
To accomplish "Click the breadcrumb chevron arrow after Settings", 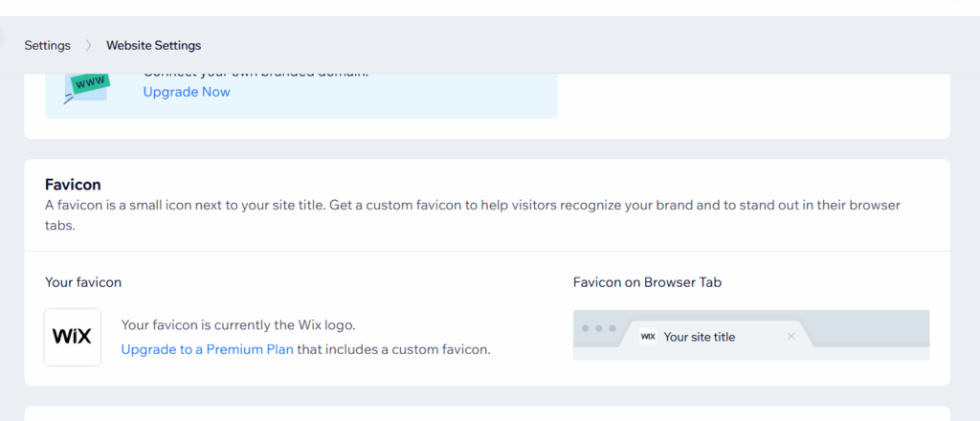I will point(88,45).
